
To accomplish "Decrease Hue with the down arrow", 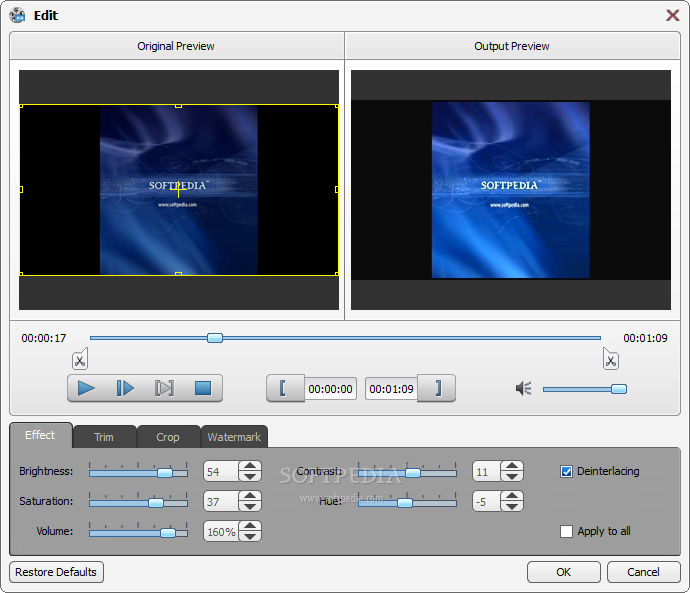I will coord(512,506).
